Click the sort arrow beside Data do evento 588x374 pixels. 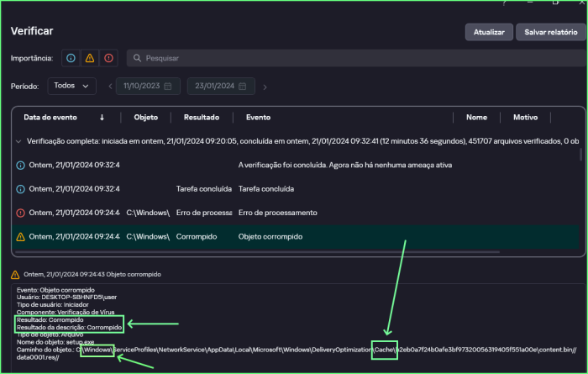click(x=102, y=118)
